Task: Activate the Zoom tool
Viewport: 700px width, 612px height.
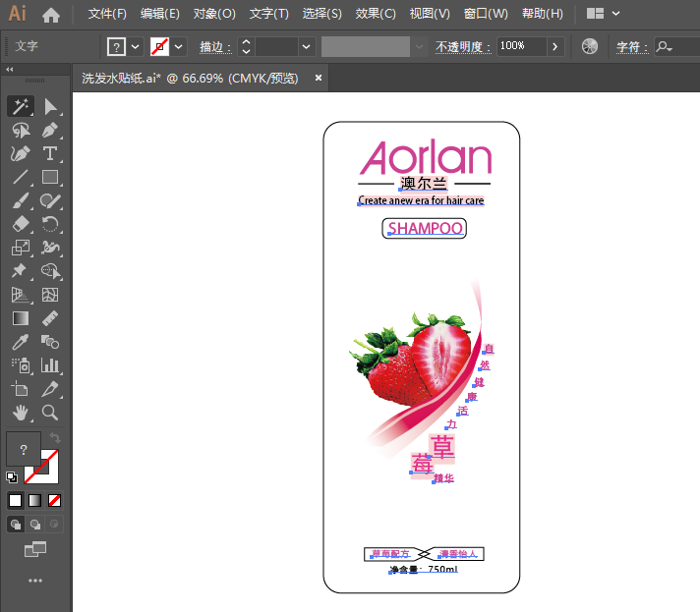Action: click(50, 412)
